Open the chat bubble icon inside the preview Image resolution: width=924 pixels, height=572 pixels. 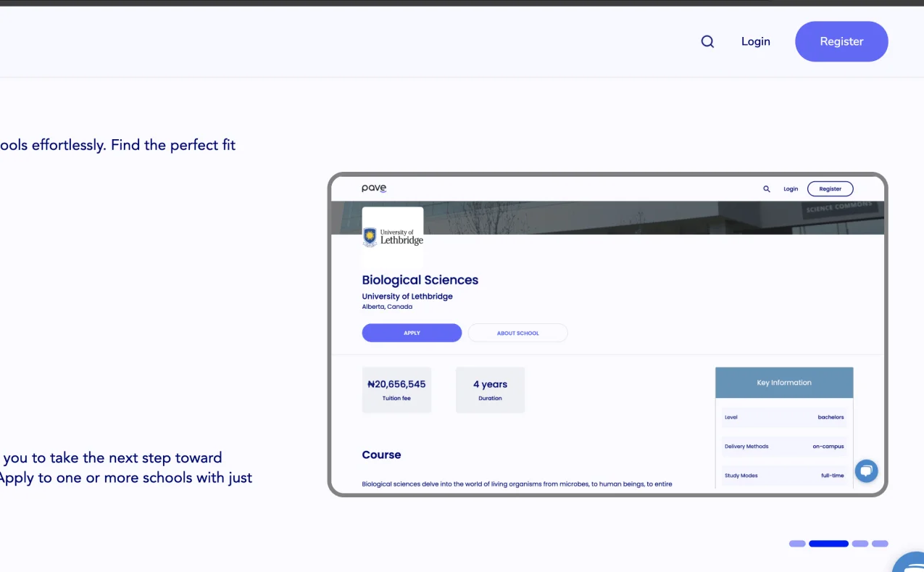click(866, 471)
